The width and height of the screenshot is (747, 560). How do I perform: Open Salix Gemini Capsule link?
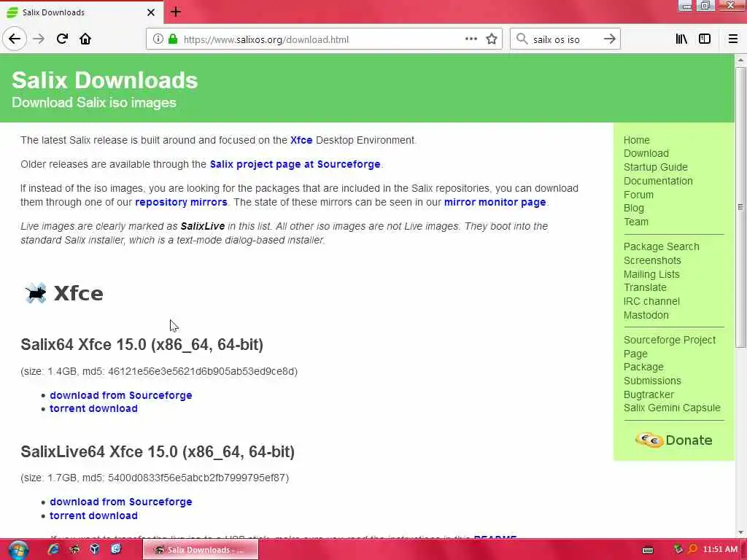coord(672,408)
